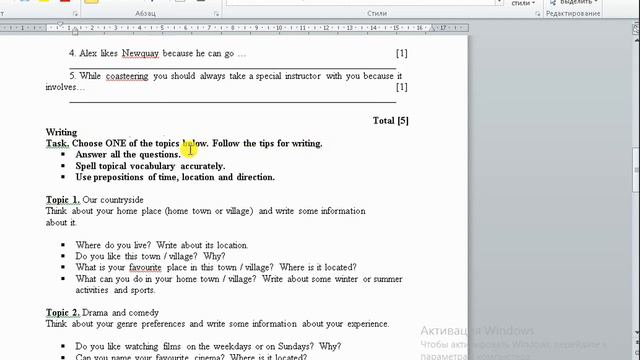Click "Do you like this town / village?" line
The height and width of the screenshot is (360, 640).
150,256
